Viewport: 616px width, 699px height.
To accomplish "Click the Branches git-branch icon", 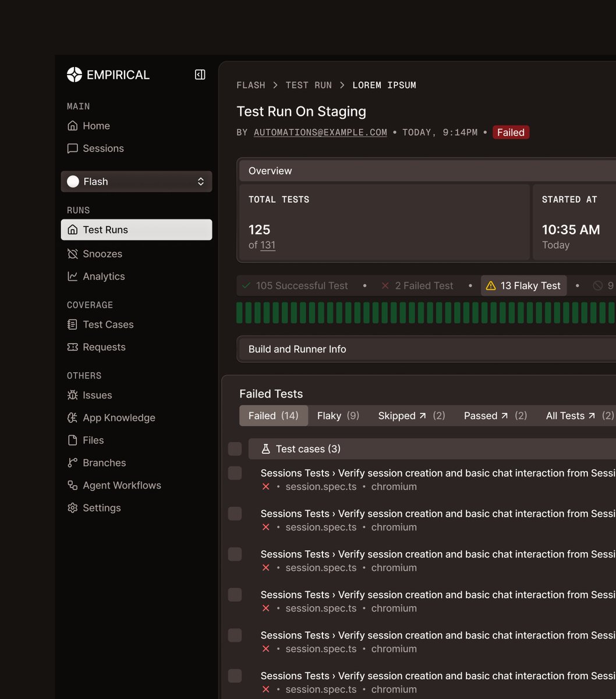I will (x=73, y=463).
